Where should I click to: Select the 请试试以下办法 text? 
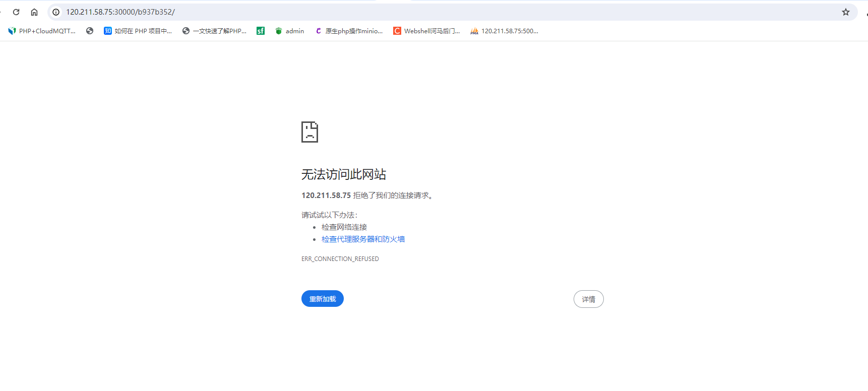click(x=330, y=215)
